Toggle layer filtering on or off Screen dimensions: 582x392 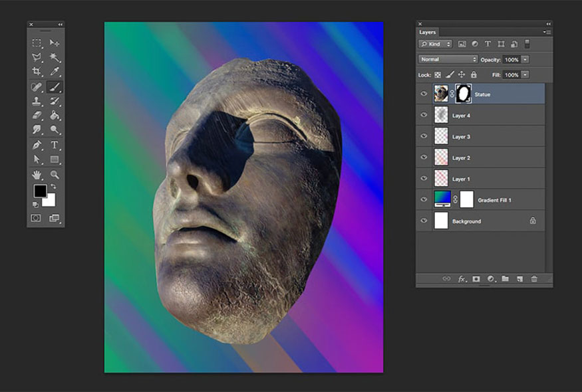[527, 44]
